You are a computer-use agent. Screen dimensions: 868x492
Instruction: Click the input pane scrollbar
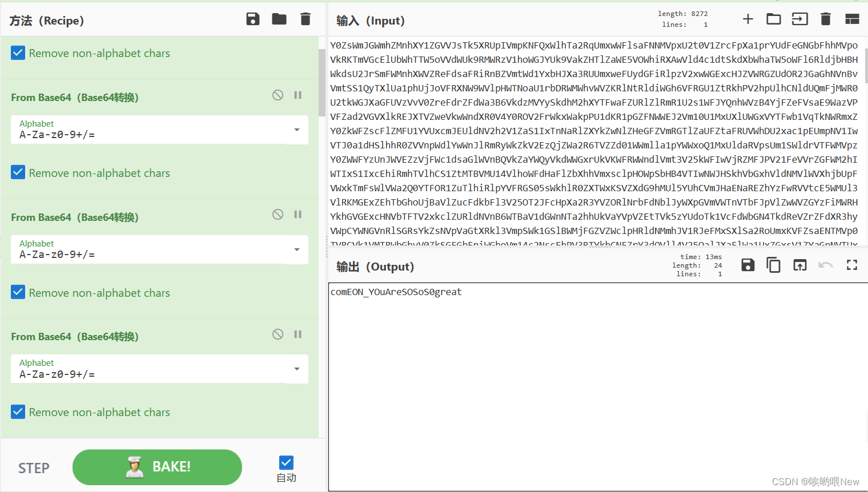point(866,66)
